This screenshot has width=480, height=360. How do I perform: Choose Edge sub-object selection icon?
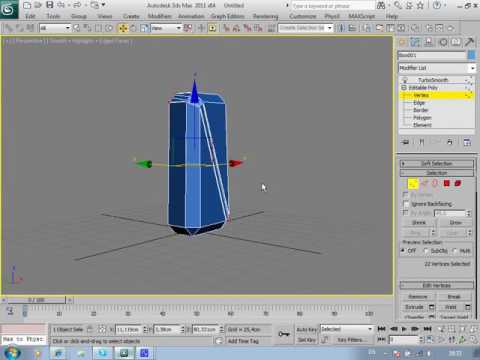click(424, 184)
